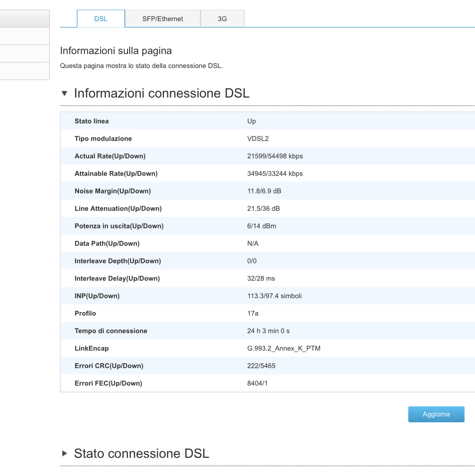The height and width of the screenshot is (476, 475).
Task: Expand the Stato connessione DSL section arrow
Action: (64, 453)
